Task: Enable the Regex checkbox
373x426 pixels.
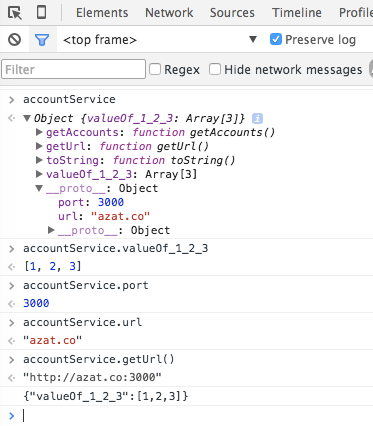Action: pyautogui.click(x=155, y=69)
